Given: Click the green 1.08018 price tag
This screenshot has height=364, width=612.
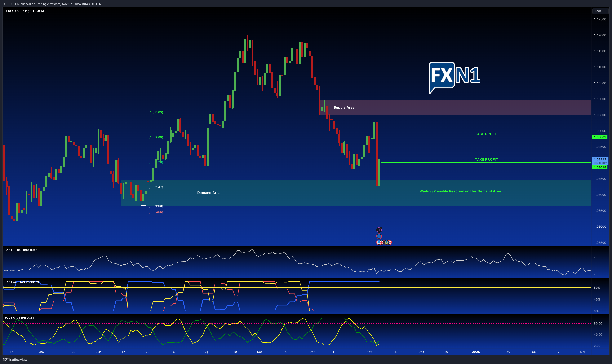Looking at the screenshot, I should [x=599, y=167].
